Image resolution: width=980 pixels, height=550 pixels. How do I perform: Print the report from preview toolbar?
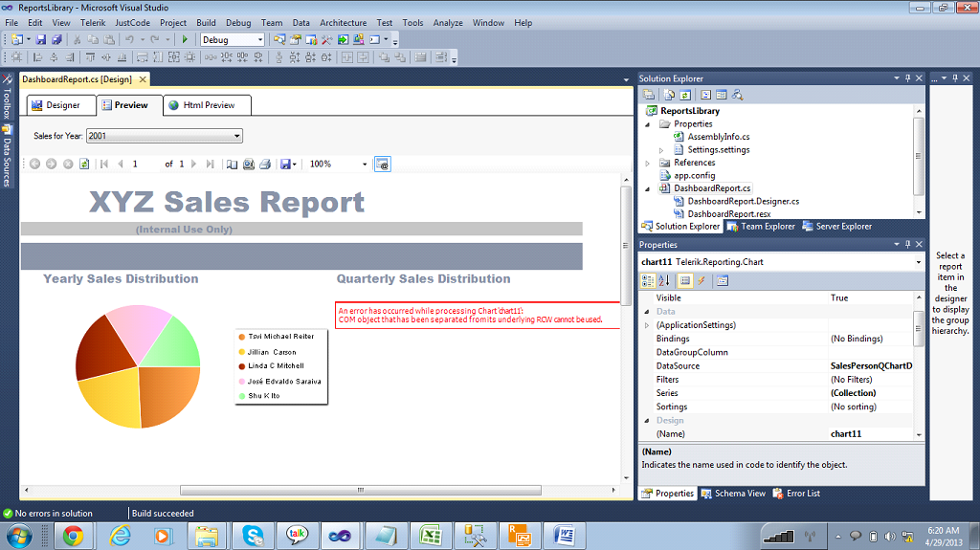265,164
